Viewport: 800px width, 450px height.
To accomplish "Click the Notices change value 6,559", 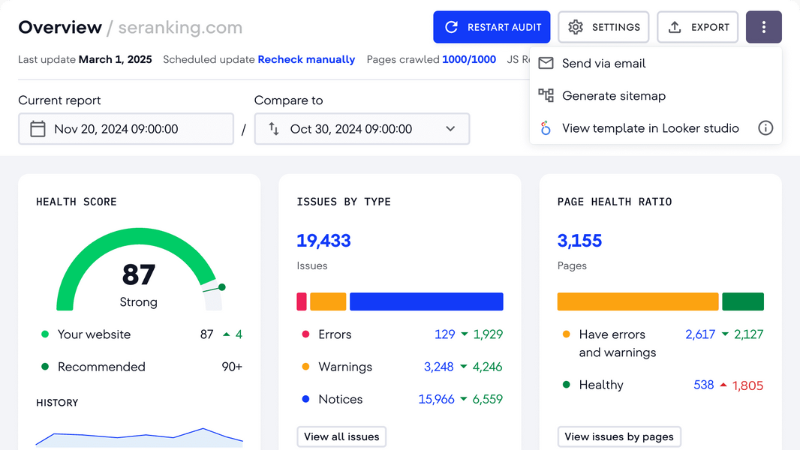I will (488, 399).
